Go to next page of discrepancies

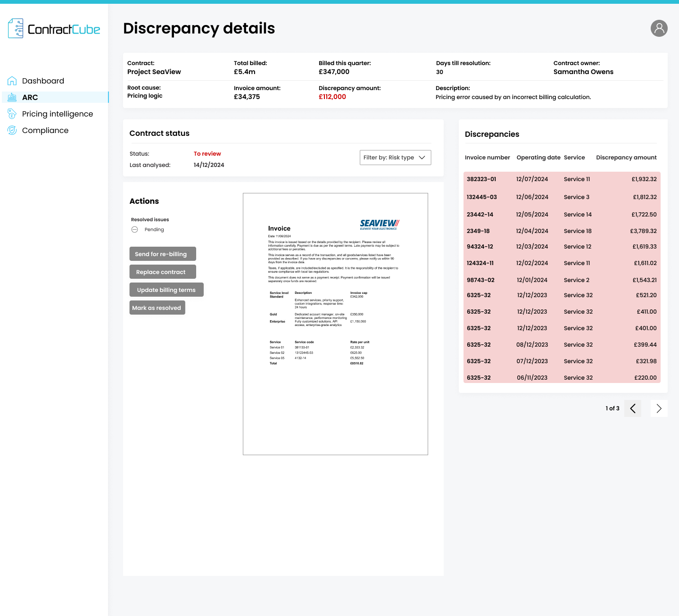pyautogui.click(x=659, y=408)
